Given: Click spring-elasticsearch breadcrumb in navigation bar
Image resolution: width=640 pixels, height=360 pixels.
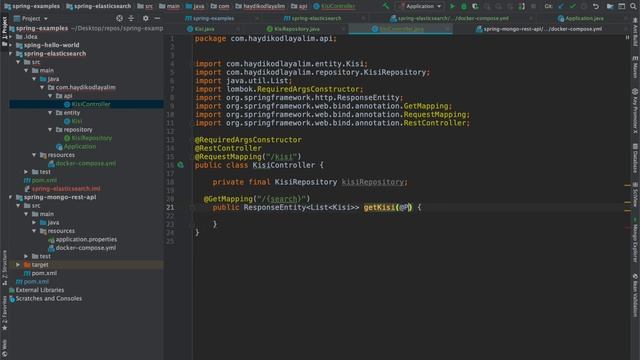Looking at the screenshot, I should 98,6.
